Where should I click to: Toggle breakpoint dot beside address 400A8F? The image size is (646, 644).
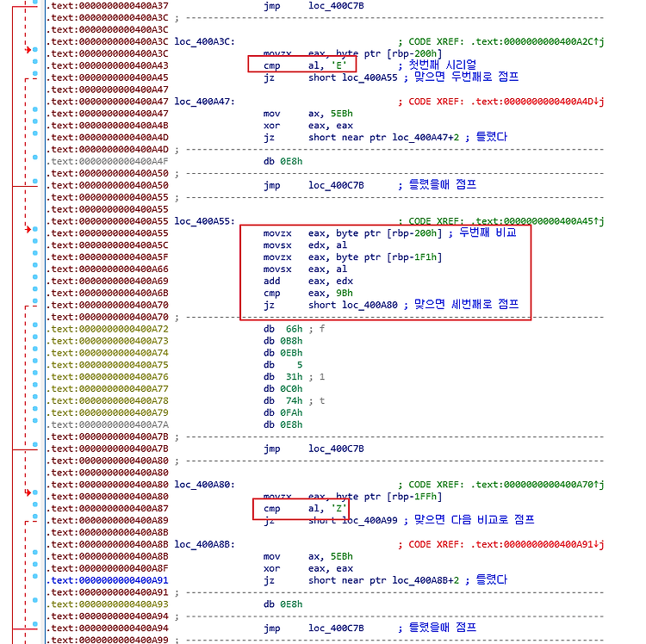pyautogui.click(x=35, y=564)
